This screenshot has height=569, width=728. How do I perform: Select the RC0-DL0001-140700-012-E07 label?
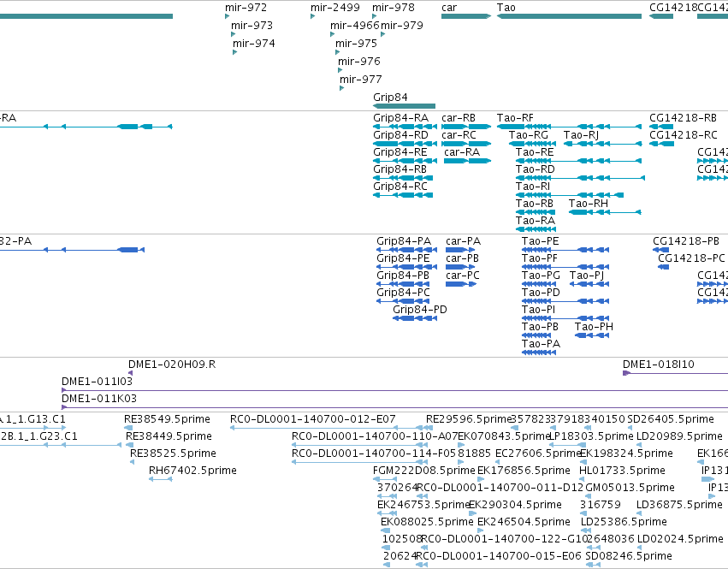pyautogui.click(x=313, y=419)
